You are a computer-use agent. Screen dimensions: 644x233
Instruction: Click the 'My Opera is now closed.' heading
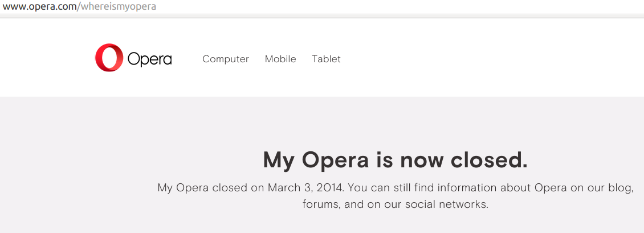(395, 160)
